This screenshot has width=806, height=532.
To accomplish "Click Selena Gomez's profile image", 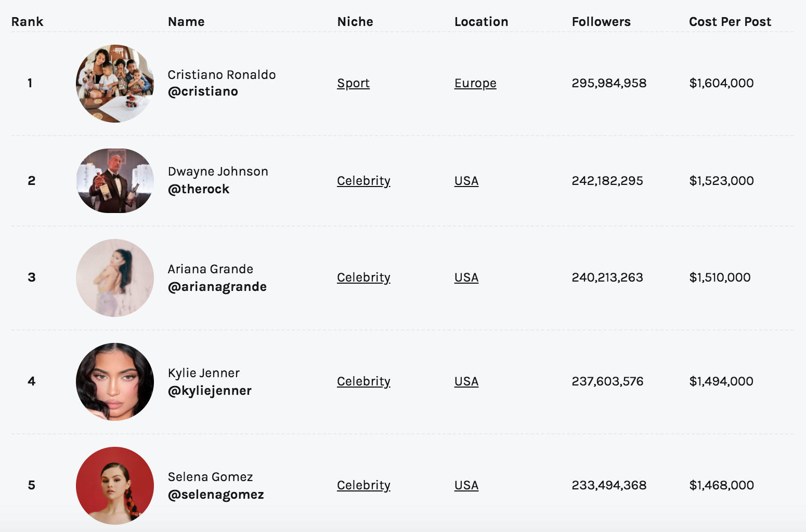I will [x=115, y=485].
